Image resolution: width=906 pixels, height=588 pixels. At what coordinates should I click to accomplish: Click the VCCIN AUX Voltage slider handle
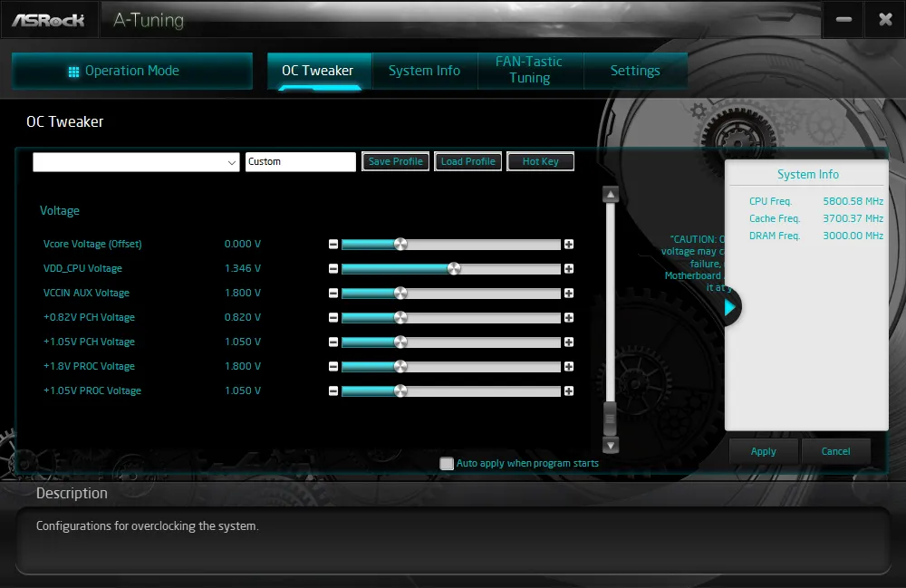pos(400,294)
